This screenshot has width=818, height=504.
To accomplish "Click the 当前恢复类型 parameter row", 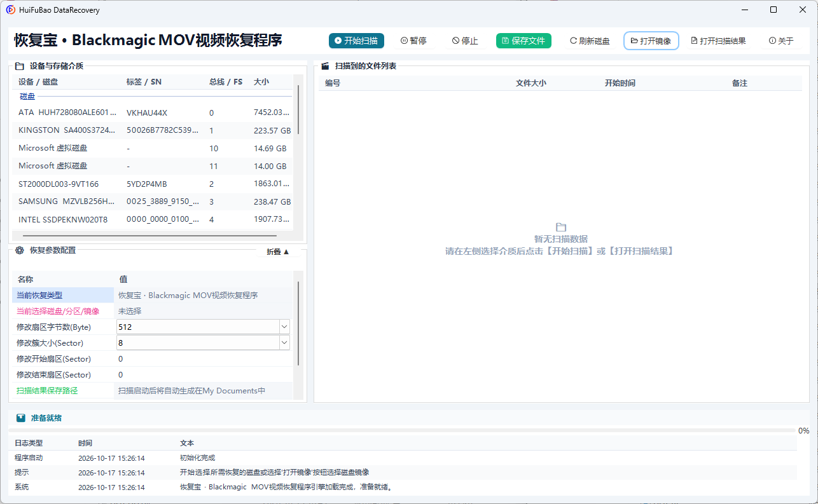I will (x=153, y=295).
